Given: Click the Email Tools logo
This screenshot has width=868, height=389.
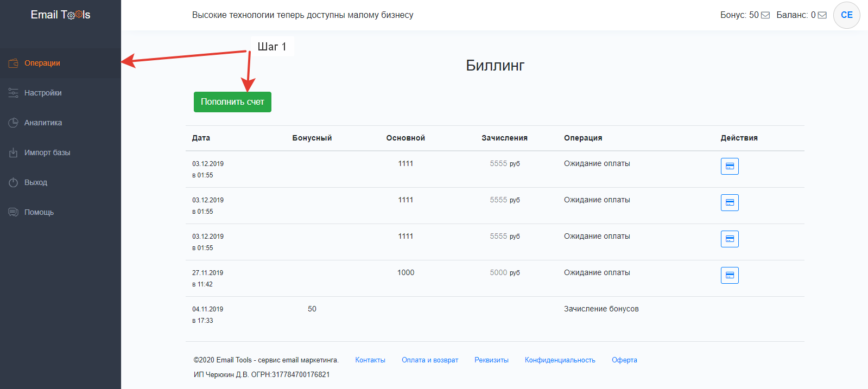Looking at the screenshot, I should 60,15.
